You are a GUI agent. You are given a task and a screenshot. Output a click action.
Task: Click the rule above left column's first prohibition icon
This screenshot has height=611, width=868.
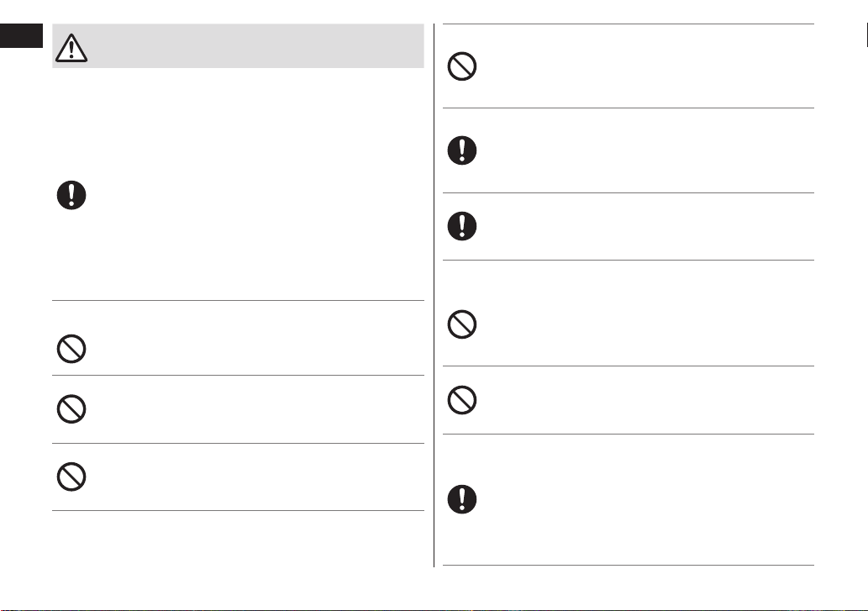[x=238, y=301]
